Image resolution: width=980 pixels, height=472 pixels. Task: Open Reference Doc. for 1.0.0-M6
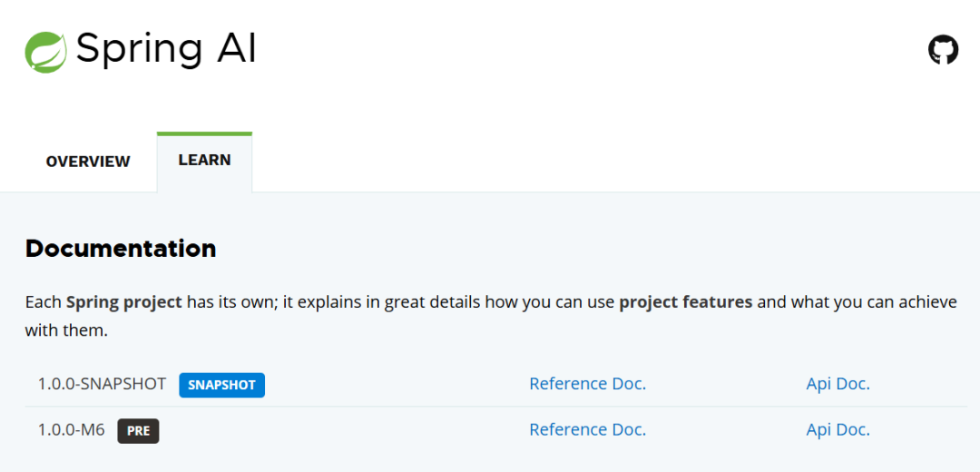pyautogui.click(x=587, y=430)
